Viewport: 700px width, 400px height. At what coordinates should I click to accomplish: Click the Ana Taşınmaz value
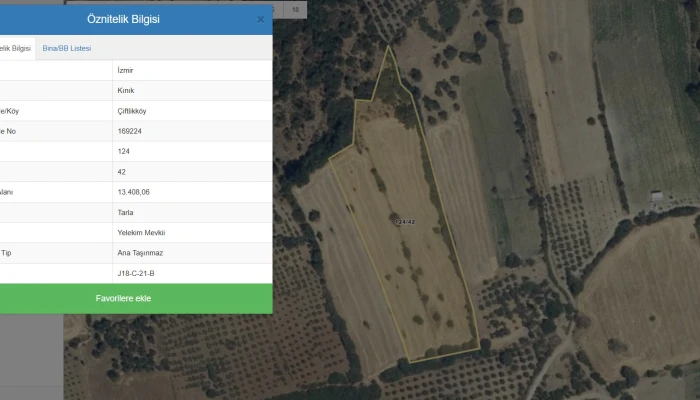139,253
